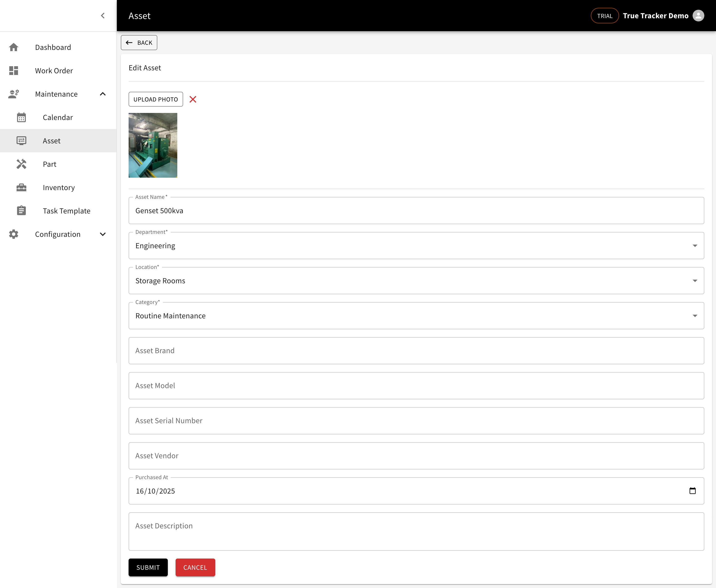Click the user avatar icon
This screenshot has width=716, height=588.
click(x=698, y=15)
